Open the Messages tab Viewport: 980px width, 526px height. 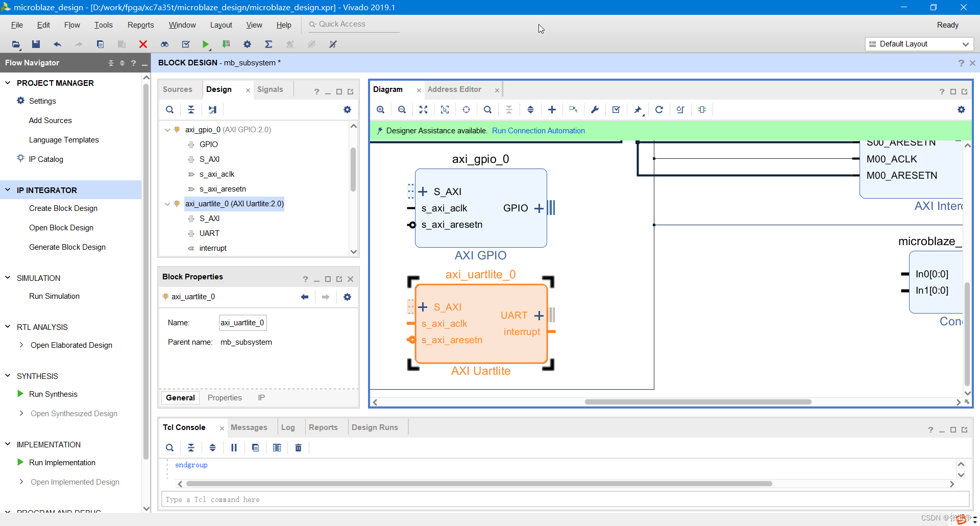point(249,427)
